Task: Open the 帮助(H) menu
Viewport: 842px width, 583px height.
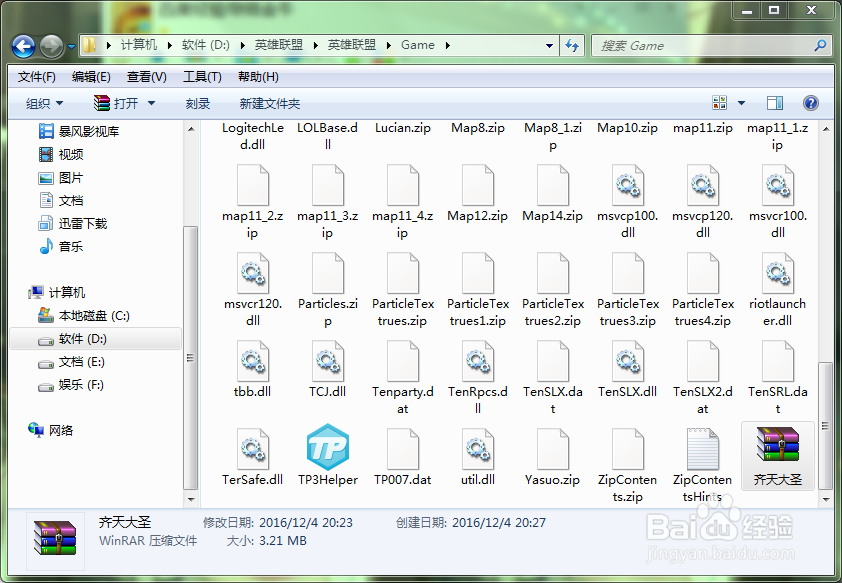Action: (258, 77)
